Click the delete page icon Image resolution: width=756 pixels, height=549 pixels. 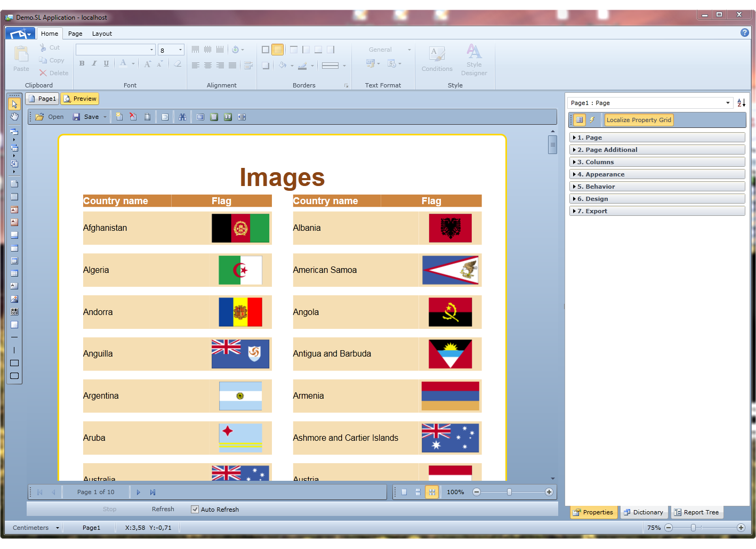[133, 117]
